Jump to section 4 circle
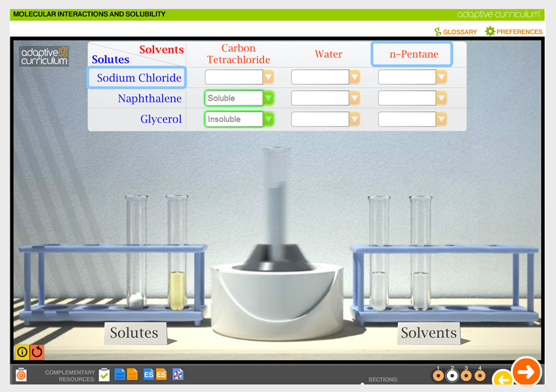This screenshot has width=556, height=392. (x=480, y=375)
